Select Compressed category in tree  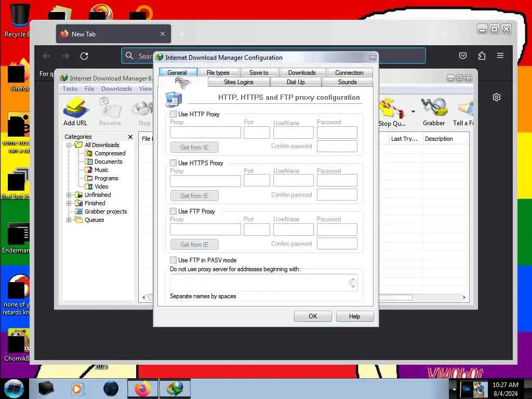pos(110,153)
